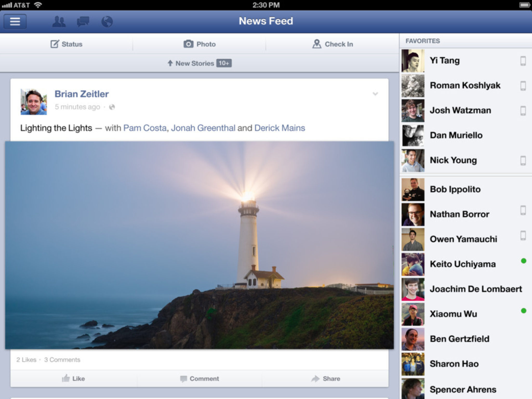The width and height of the screenshot is (532, 399).
Task: Tap Yi Tang's mobile device icon
Action: pos(523,61)
